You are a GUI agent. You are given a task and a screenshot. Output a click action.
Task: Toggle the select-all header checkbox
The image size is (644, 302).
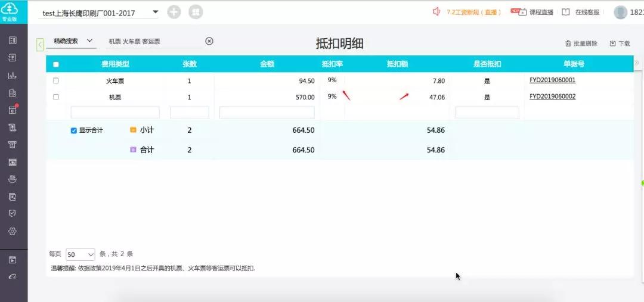(x=56, y=64)
